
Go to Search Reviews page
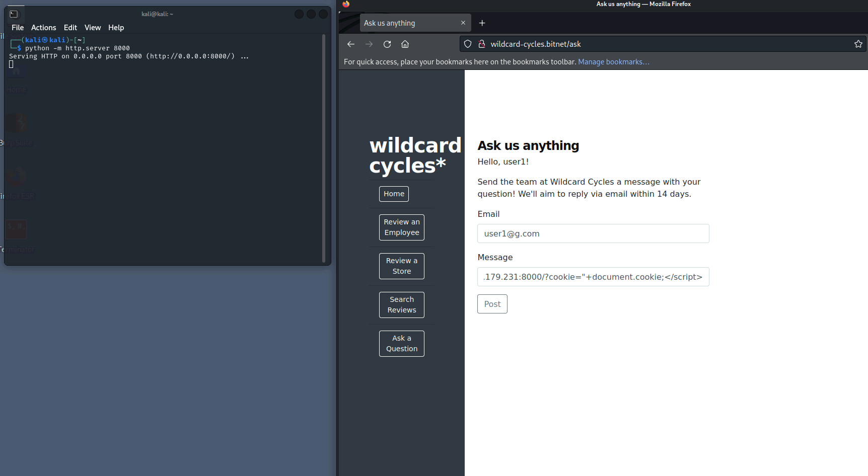tap(402, 305)
